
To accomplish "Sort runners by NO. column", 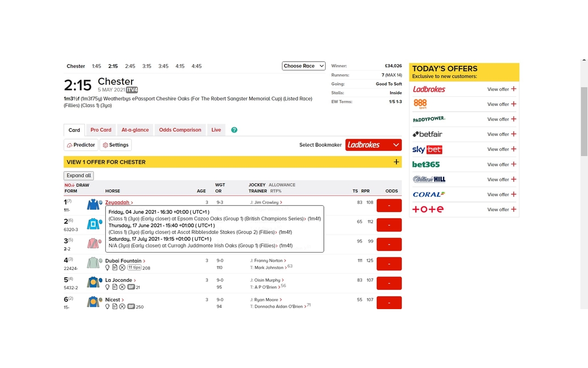I will coord(69,185).
